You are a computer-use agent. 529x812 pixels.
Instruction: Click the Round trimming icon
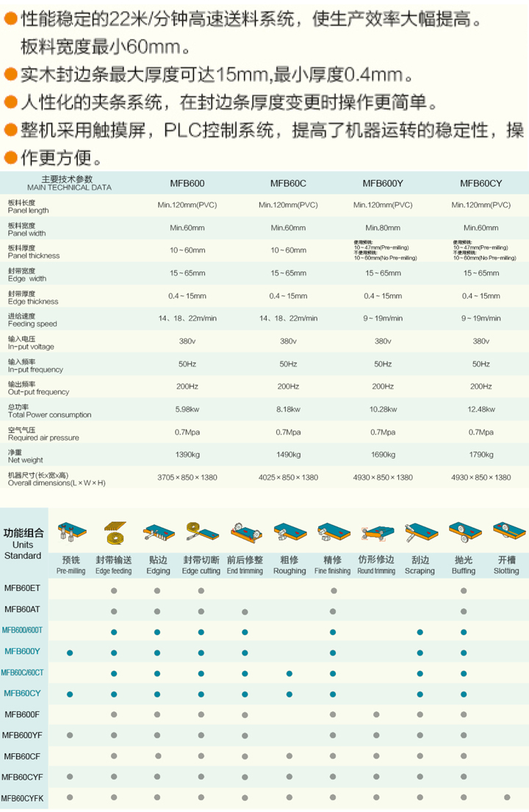coord(377,534)
